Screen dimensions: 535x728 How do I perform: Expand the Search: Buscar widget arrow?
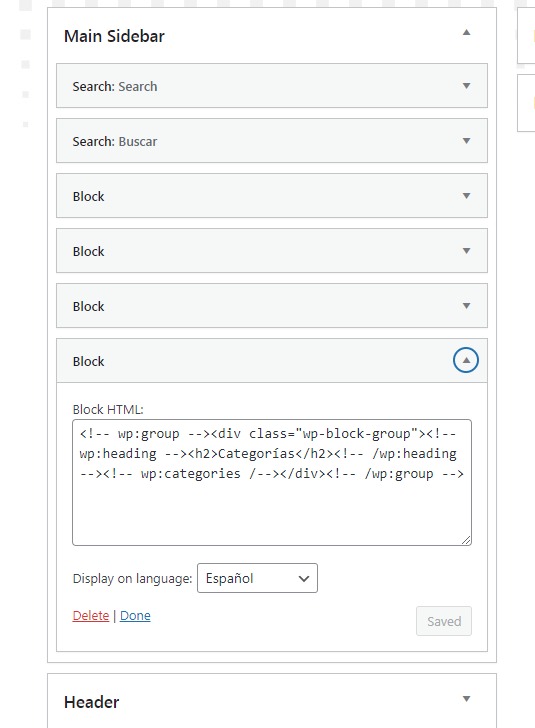(x=466, y=141)
